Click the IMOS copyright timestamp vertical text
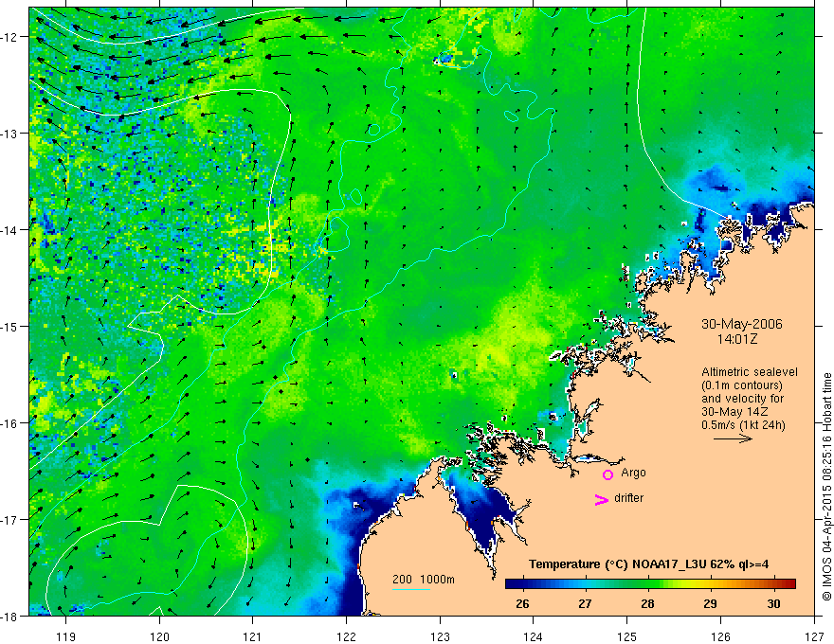834x644 pixels. 826,487
